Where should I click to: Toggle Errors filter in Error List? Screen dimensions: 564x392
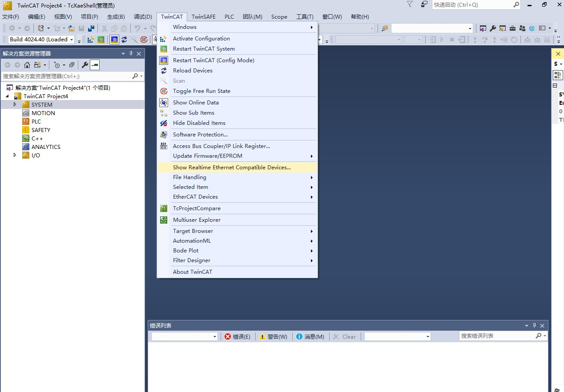click(x=238, y=336)
